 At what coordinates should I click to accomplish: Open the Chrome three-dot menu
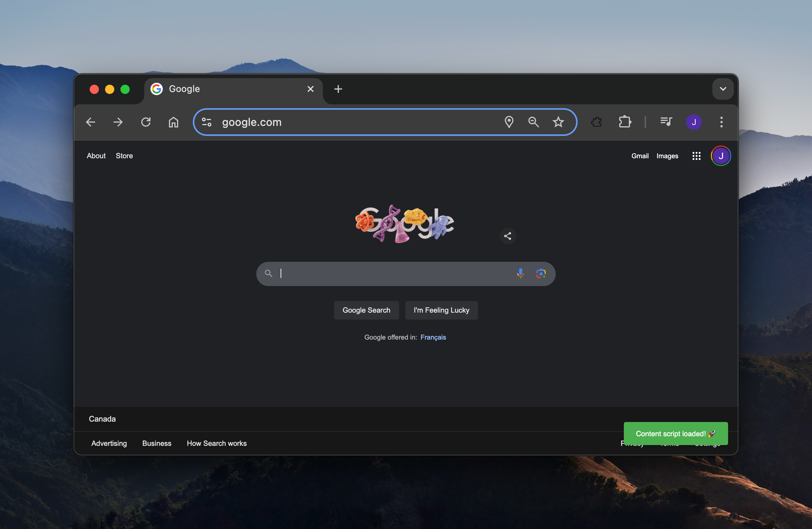coord(722,122)
